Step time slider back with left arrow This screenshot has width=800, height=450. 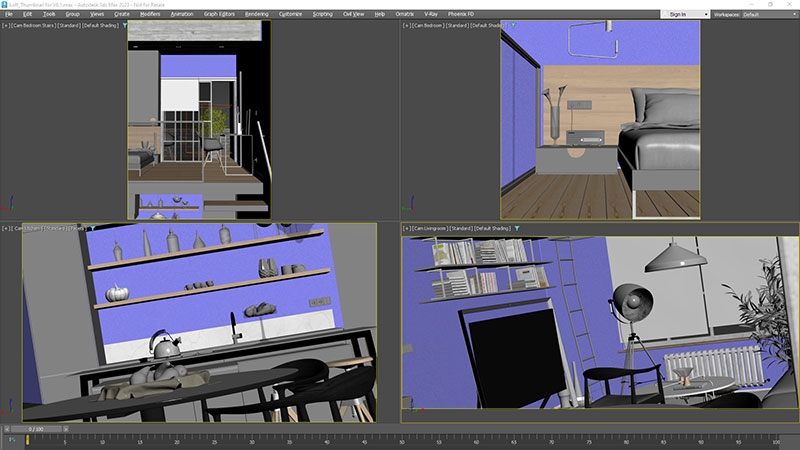click(7, 429)
